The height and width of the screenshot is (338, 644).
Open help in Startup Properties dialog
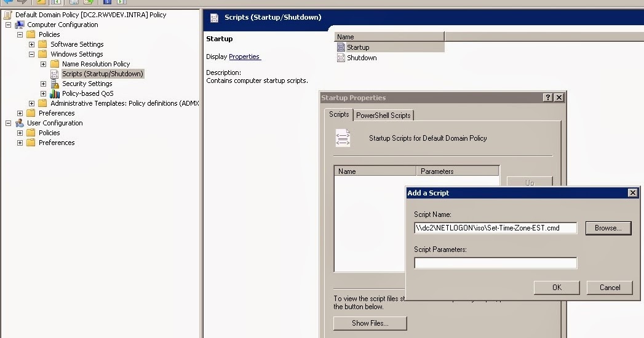(547, 98)
